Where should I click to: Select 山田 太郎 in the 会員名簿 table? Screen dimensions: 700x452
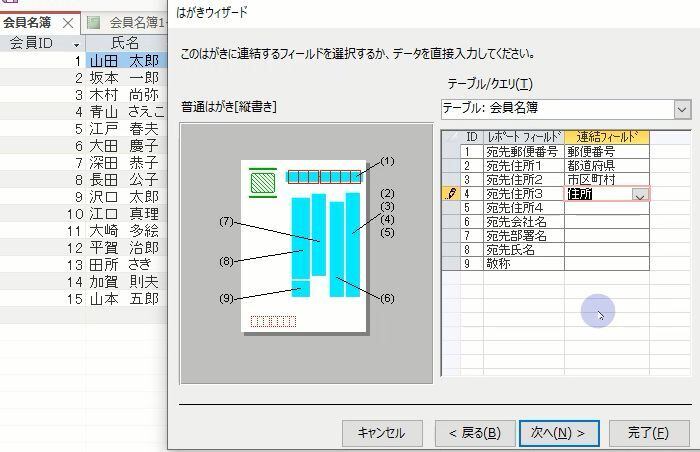point(126,60)
